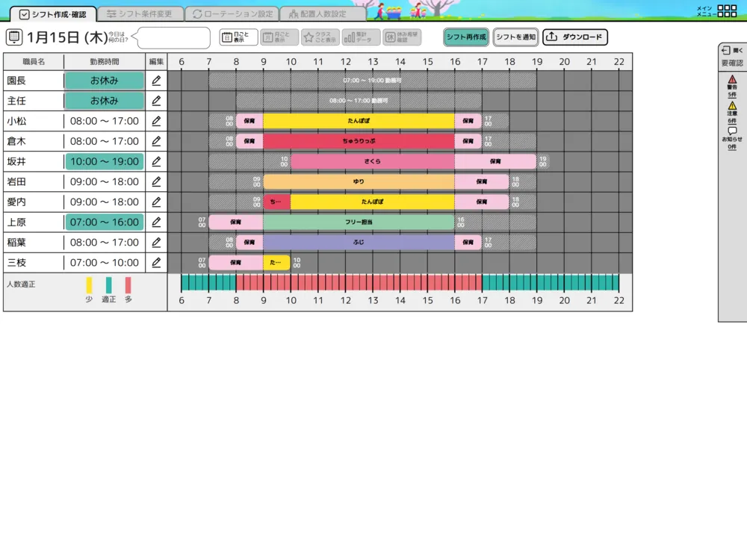Viewport: 747px width, 560px height.
Task: Click the edit pencil for 主任
Action: pyautogui.click(x=156, y=101)
